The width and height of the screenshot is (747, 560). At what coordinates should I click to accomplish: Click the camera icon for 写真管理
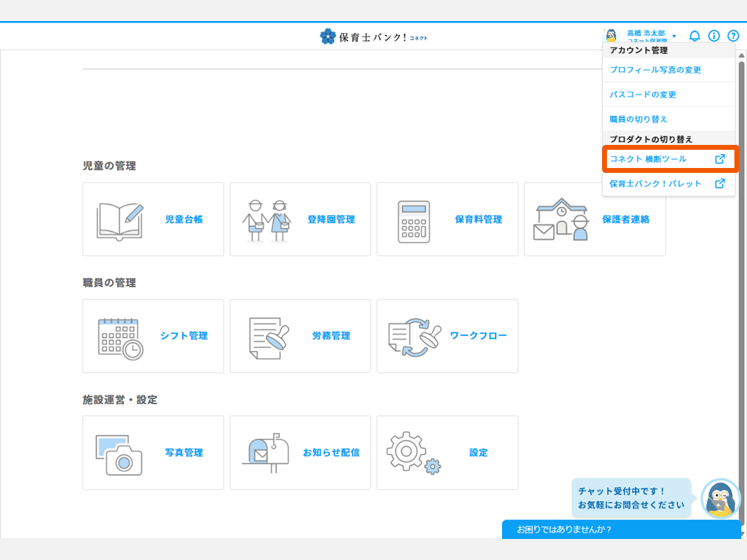[119, 454]
